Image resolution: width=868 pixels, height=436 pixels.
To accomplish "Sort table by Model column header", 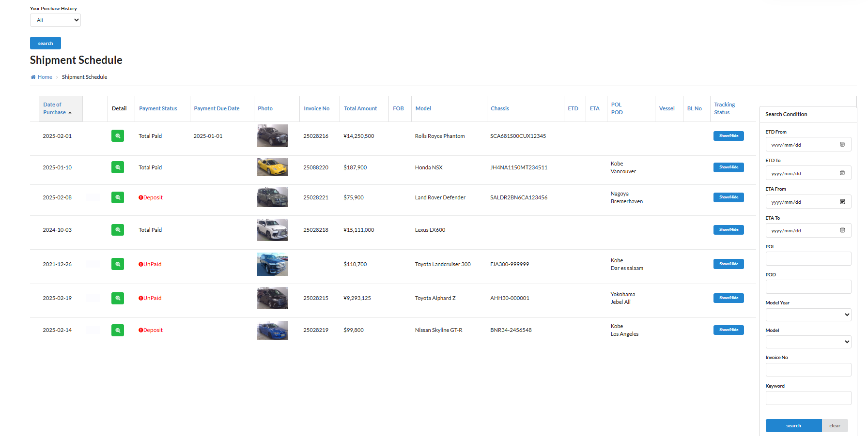I will 423,108.
